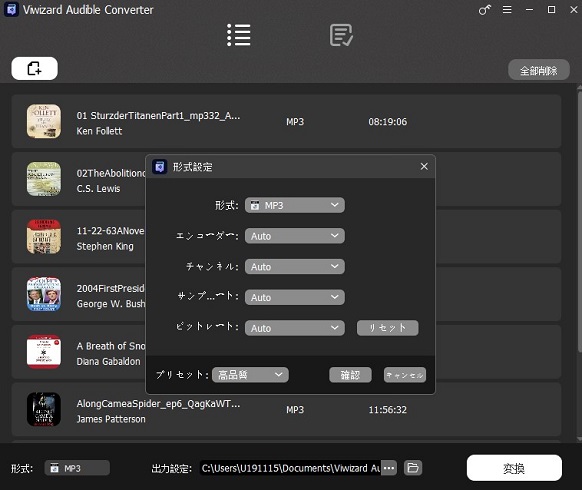The height and width of the screenshot is (490, 582).
Task: Click the キャンセル button
Action: pyautogui.click(x=405, y=375)
